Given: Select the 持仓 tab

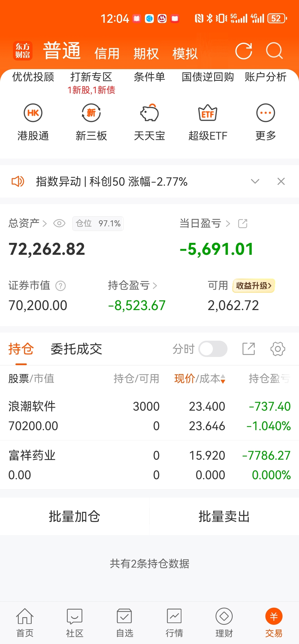Looking at the screenshot, I should point(21,349).
